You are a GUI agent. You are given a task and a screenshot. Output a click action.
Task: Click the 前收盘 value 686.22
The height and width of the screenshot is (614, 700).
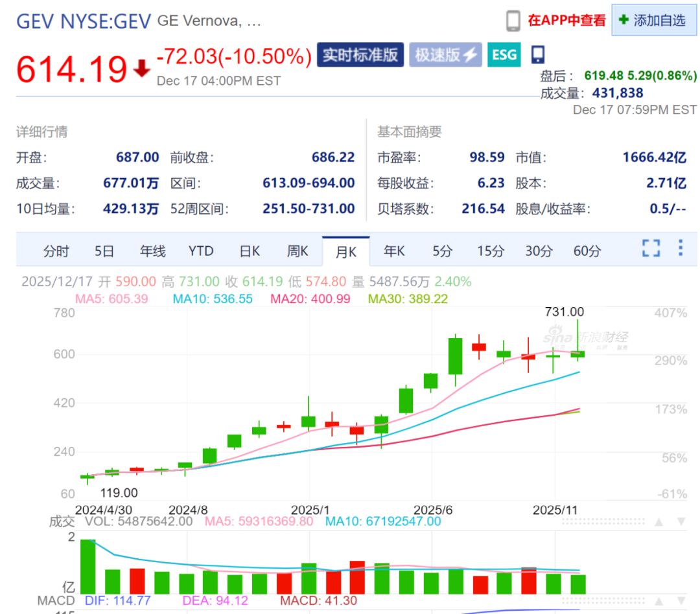tap(333, 157)
